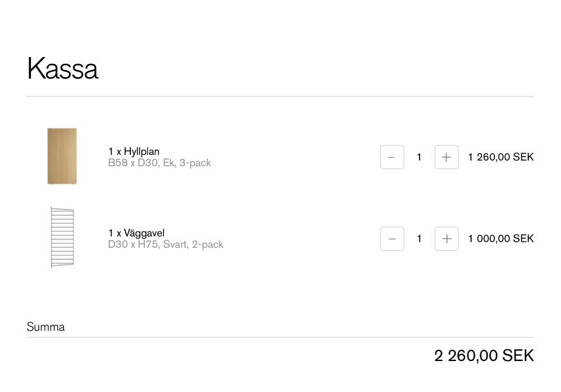
Task: Click the word "Svart" in Väggavel details
Action: tap(175, 245)
